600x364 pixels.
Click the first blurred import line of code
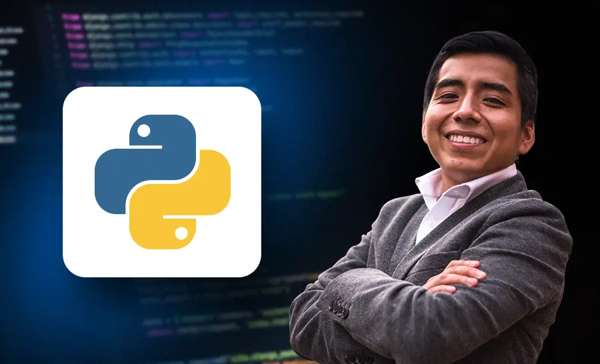click(213, 15)
